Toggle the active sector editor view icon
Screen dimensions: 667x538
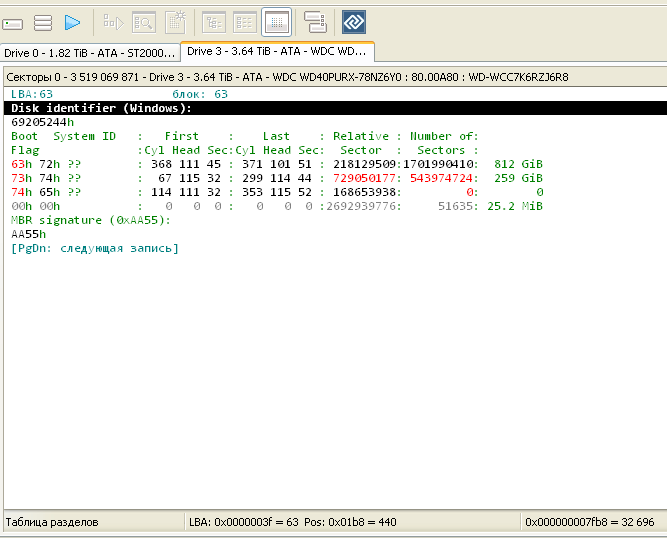[x=276, y=22]
